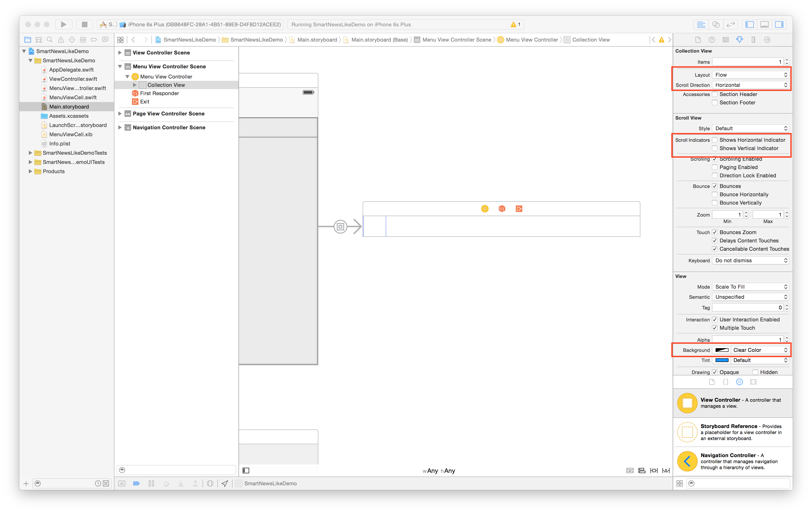The height and width of the screenshot is (513, 812).
Task: Toggle the Debug area panel
Action: 764,24
